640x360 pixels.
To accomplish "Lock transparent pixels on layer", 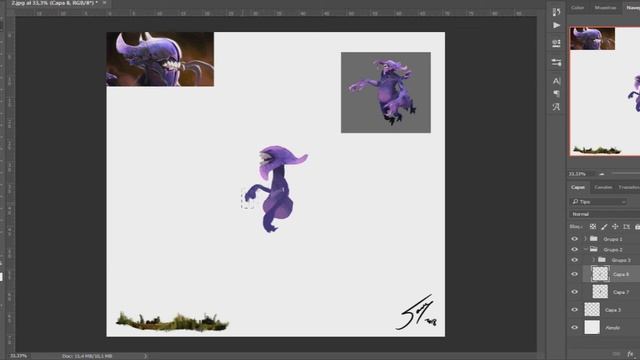I will tap(593, 227).
